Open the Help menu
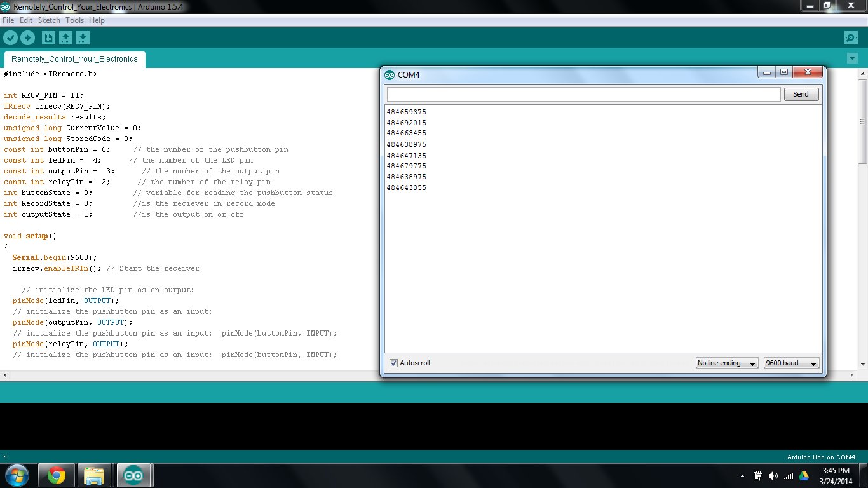The height and width of the screenshot is (488, 868). click(97, 20)
